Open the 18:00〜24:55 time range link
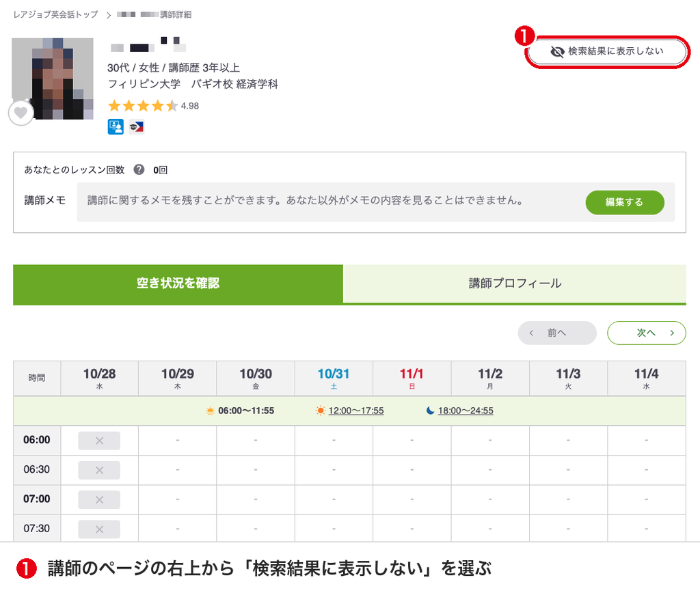Viewport: 700px width, 595px height. 466,411
